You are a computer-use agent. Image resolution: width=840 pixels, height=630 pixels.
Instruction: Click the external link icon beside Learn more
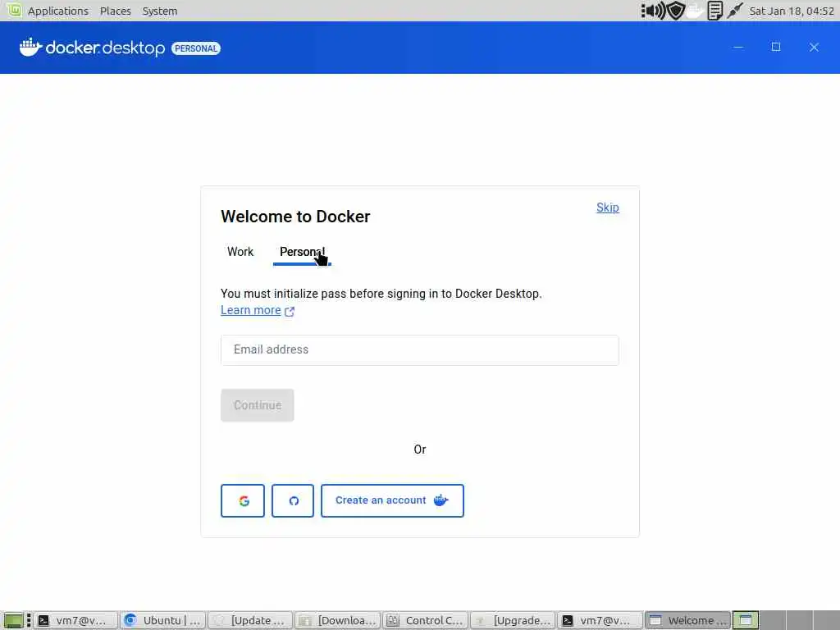[x=290, y=311]
